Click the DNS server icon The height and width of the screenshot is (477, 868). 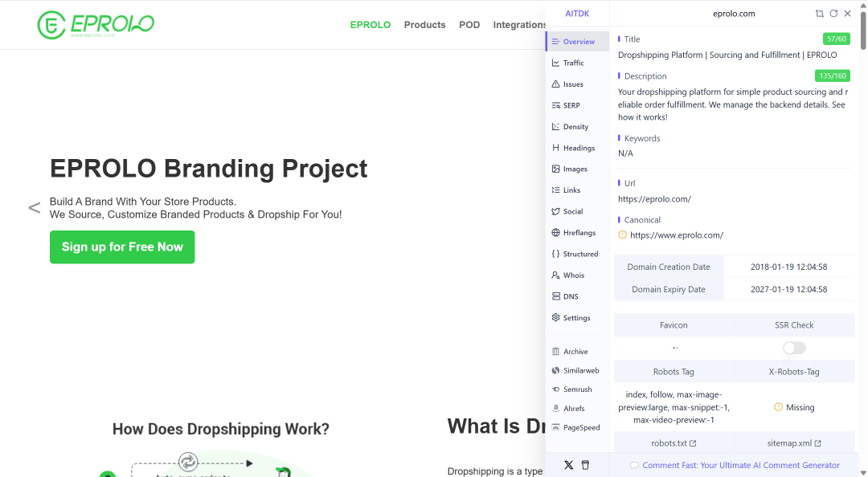(x=556, y=296)
